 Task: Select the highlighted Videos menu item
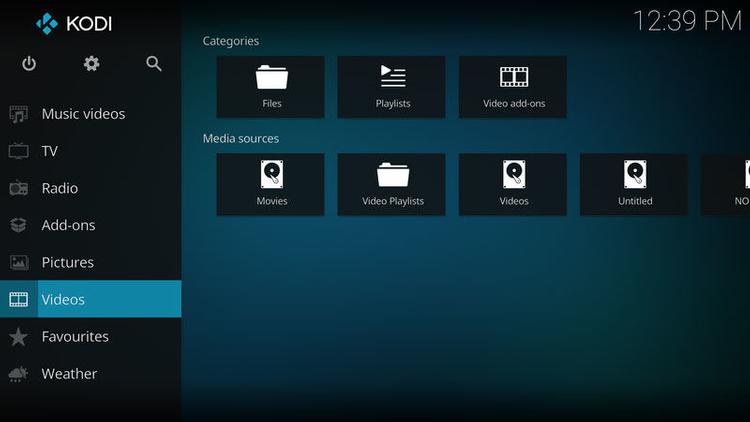coord(63,299)
